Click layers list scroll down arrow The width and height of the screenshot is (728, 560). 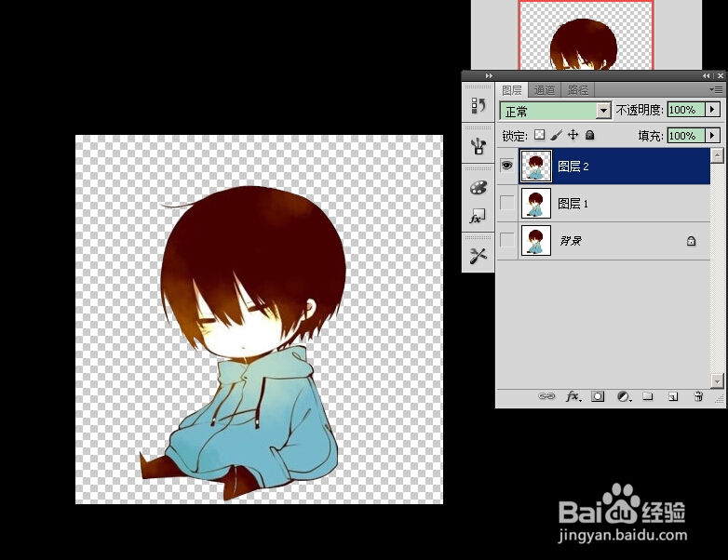718,380
